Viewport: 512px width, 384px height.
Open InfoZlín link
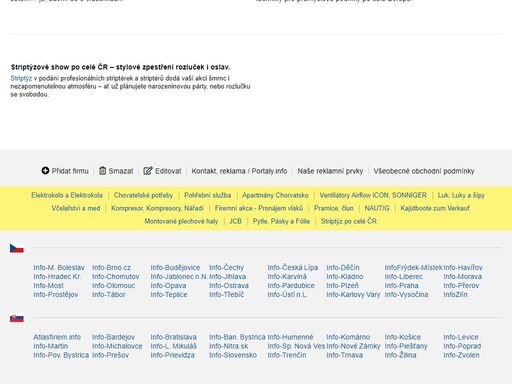tap(455, 295)
